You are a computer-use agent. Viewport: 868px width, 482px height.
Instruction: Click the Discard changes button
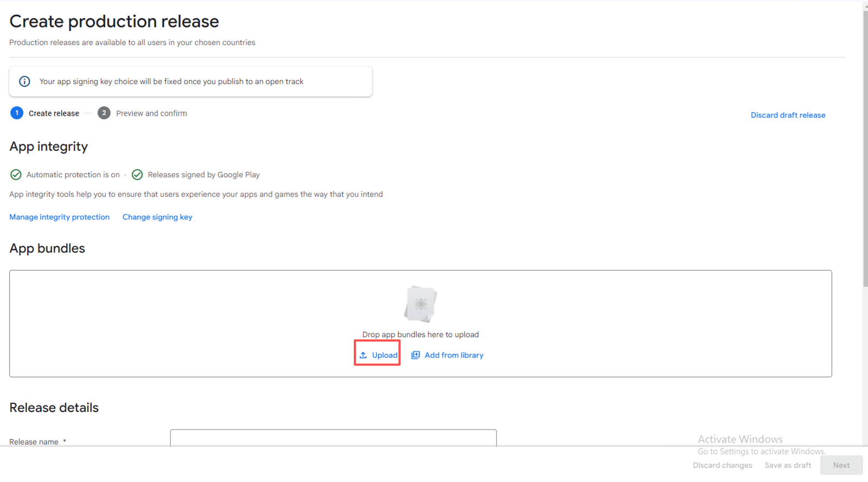[x=722, y=465]
